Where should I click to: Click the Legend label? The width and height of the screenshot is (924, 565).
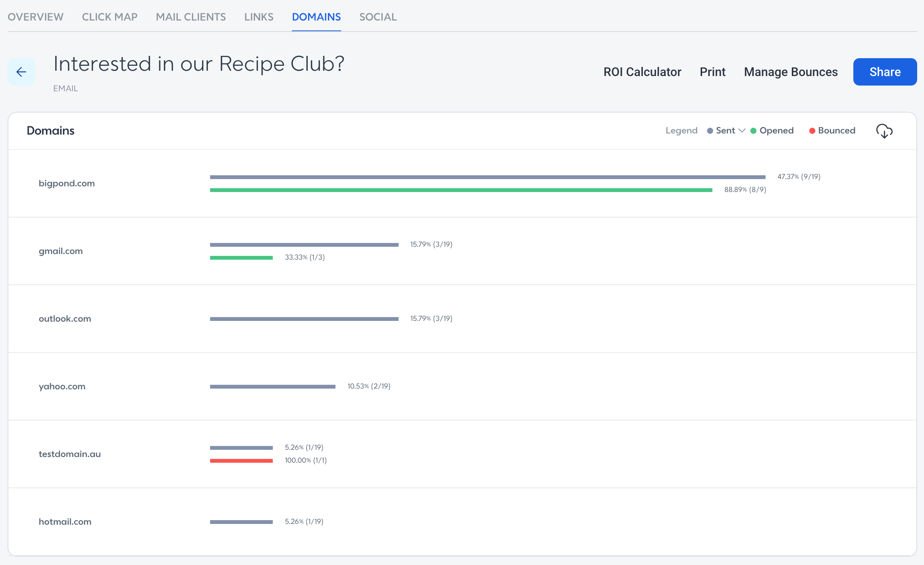[682, 130]
